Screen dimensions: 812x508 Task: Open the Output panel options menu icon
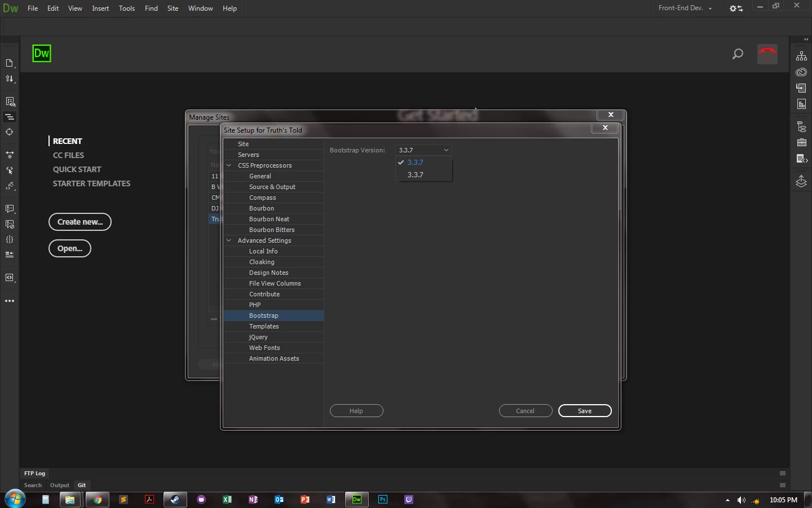click(x=783, y=485)
